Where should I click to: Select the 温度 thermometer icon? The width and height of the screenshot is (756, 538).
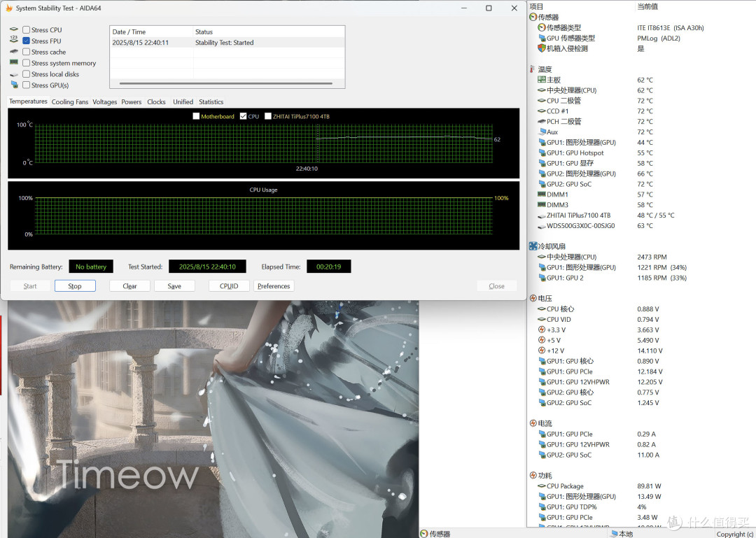pyautogui.click(x=532, y=69)
